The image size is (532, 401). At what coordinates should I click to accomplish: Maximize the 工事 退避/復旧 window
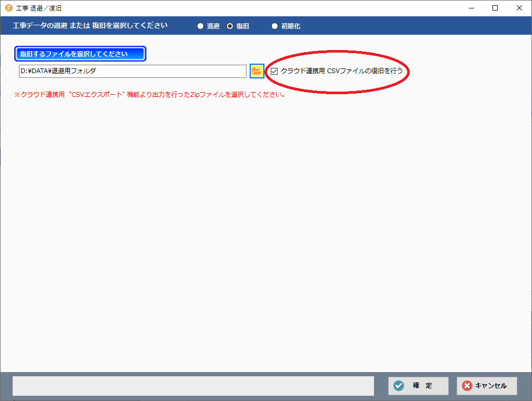point(495,8)
